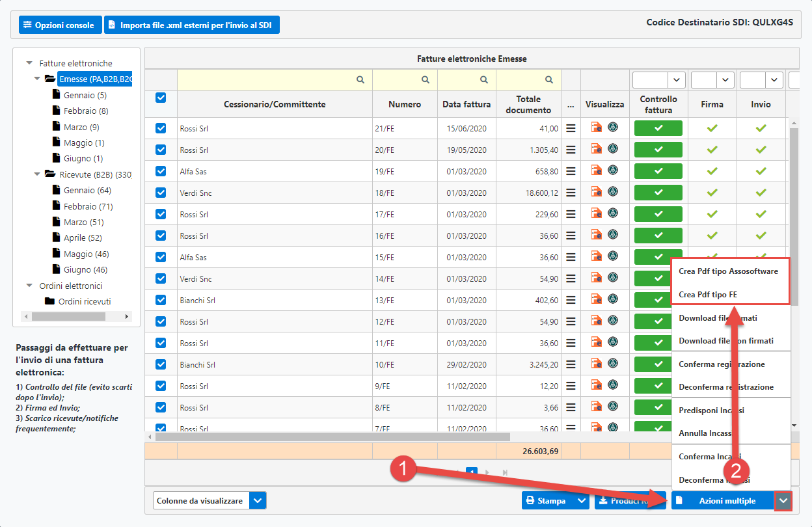This screenshot has width=812, height=527.
Task: Uncheck the row checkbox for invoice 9/FE
Action: pyautogui.click(x=161, y=386)
